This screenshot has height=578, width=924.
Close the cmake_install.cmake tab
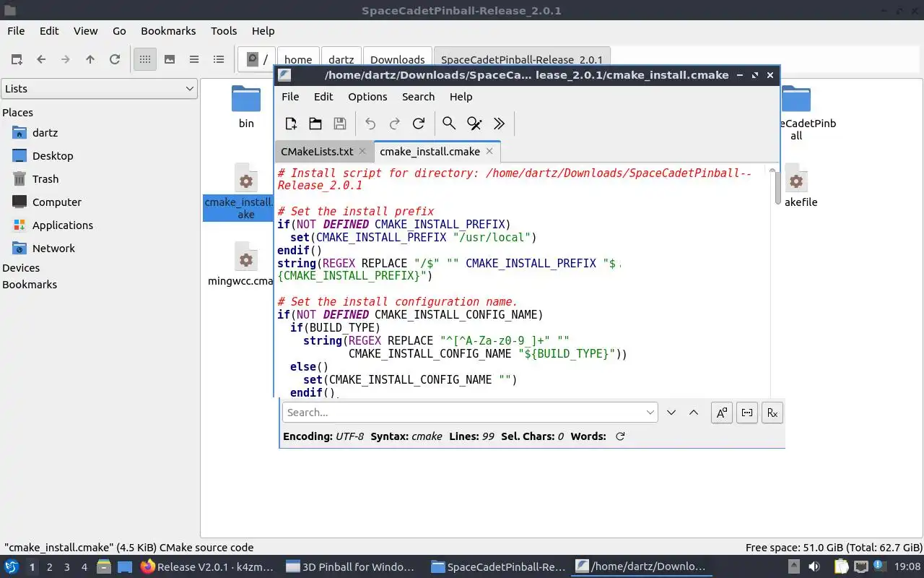pyautogui.click(x=489, y=152)
